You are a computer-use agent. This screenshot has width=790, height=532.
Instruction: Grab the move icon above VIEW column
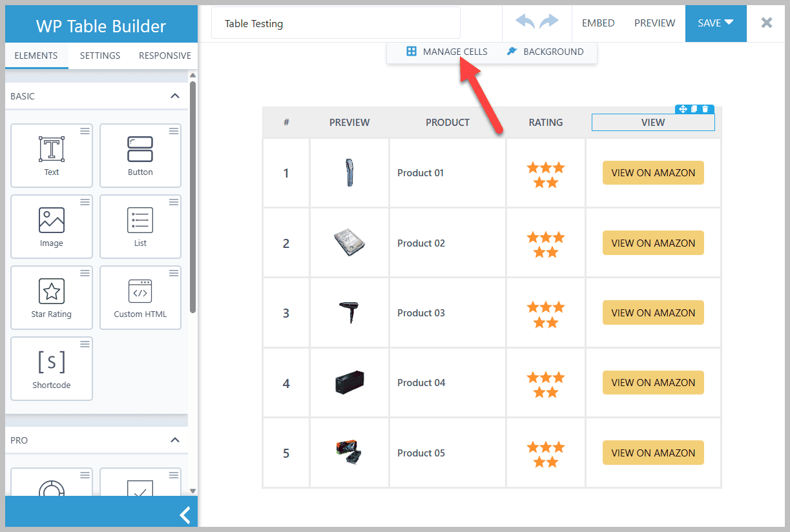tap(683, 109)
